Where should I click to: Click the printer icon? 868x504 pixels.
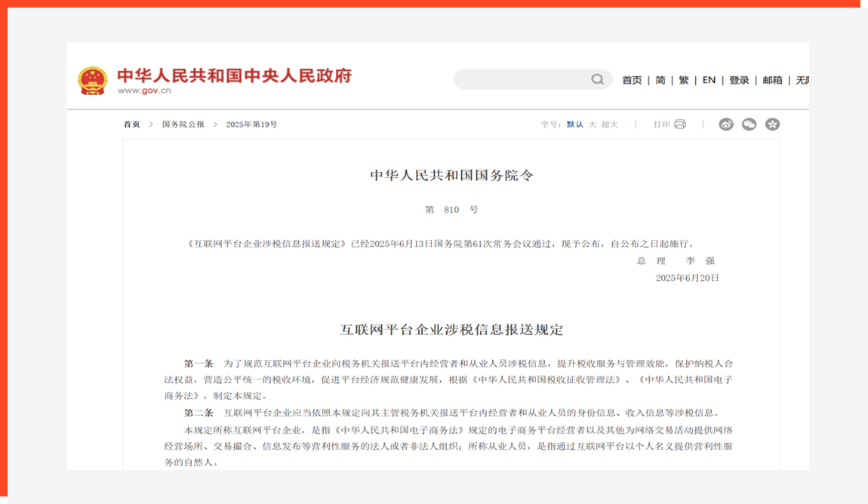[x=680, y=124]
